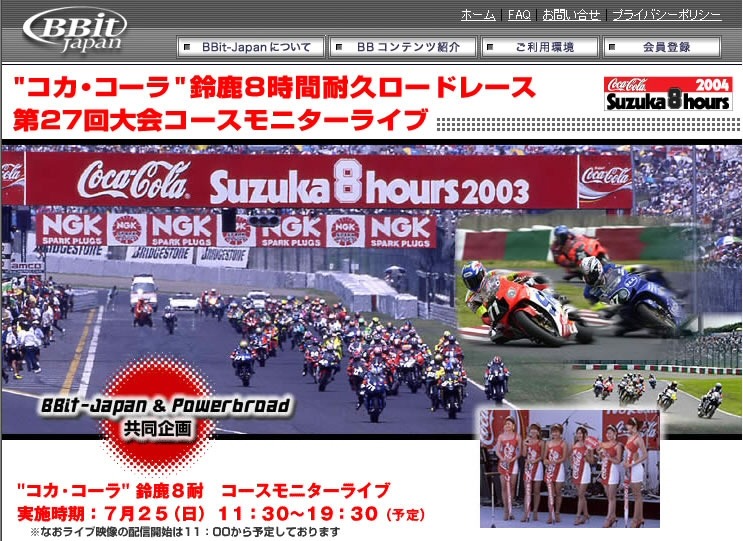Click the red headline 鈴鹿8時間耐久ロードレース
743x541 pixels.
click(x=275, y=88)
